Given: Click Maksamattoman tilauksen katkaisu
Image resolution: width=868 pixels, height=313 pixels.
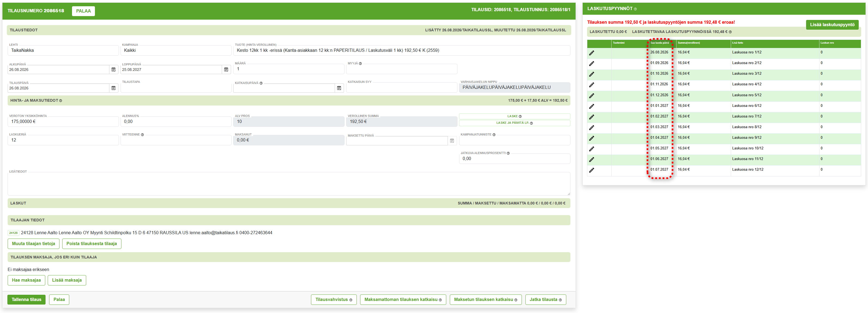Looking at the screenshot, I should click(x=403, y=300).
